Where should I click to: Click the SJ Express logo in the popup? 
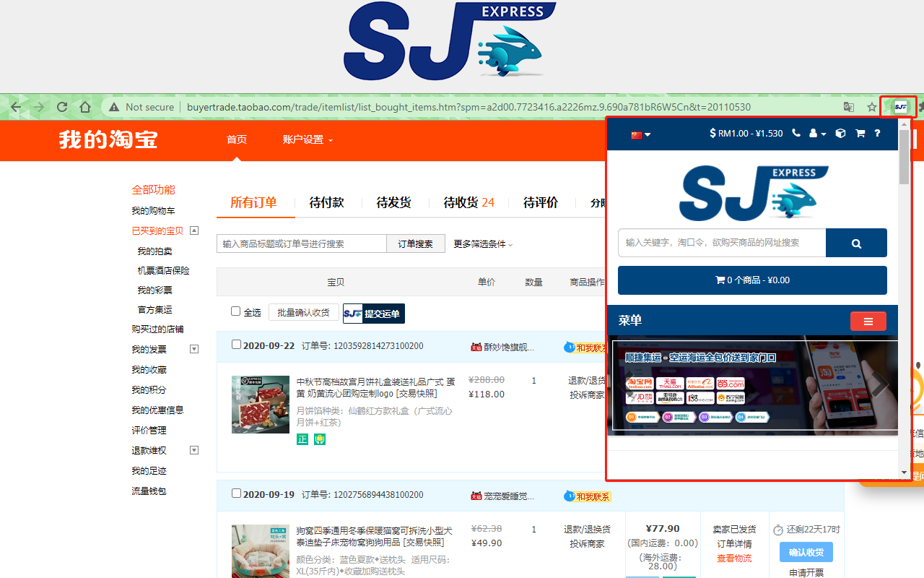[x=753, y=193]
